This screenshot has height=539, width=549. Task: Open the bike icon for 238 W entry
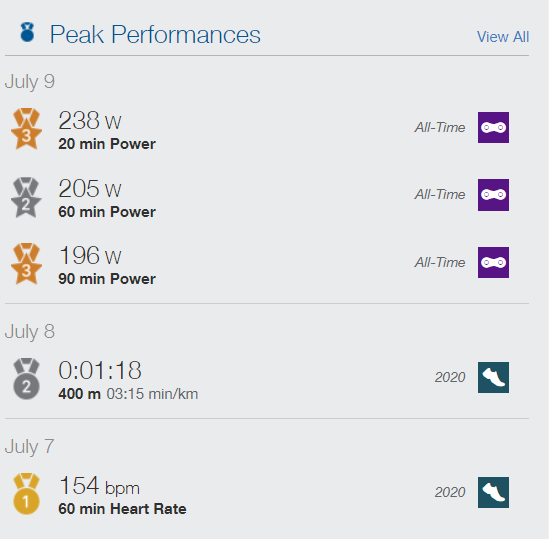click(493, 127)
